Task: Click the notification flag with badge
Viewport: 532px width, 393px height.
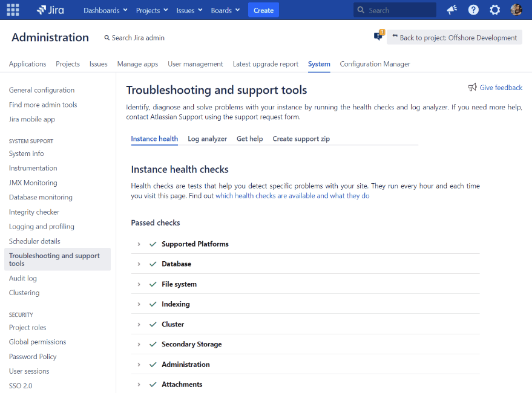Action: click(x=379, y=35)
